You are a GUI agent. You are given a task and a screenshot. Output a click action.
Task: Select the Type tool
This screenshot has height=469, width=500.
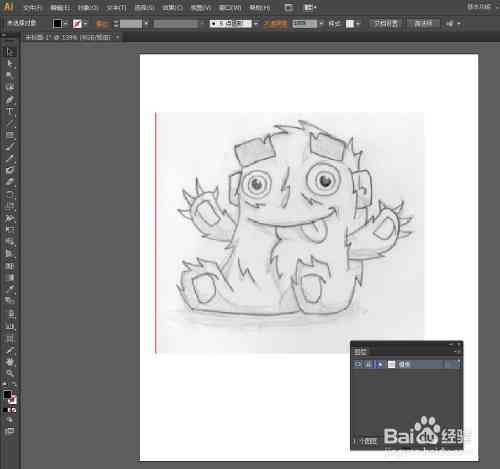[10, 111]
